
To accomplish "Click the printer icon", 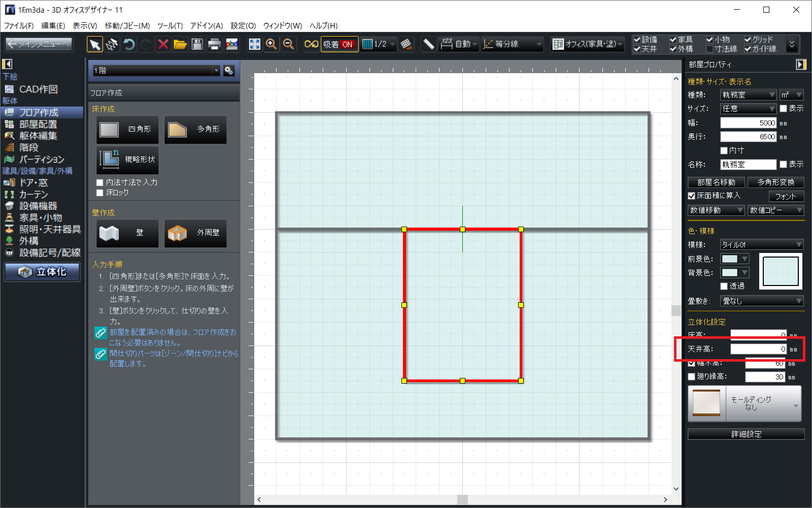I will [x=214, y=45].
